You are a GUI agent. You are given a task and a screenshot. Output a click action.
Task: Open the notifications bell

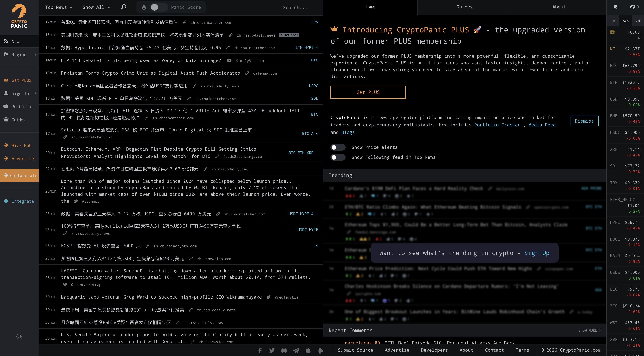[616, 7]
